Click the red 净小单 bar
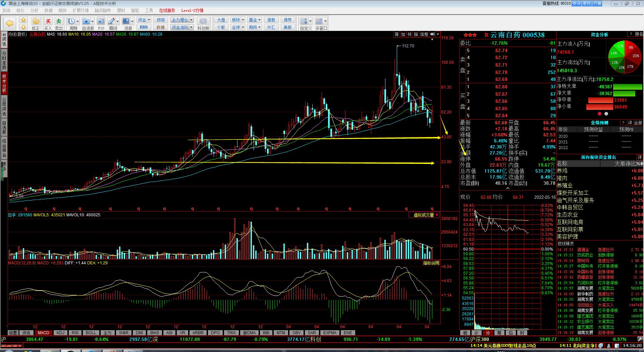 click(600, 107)
